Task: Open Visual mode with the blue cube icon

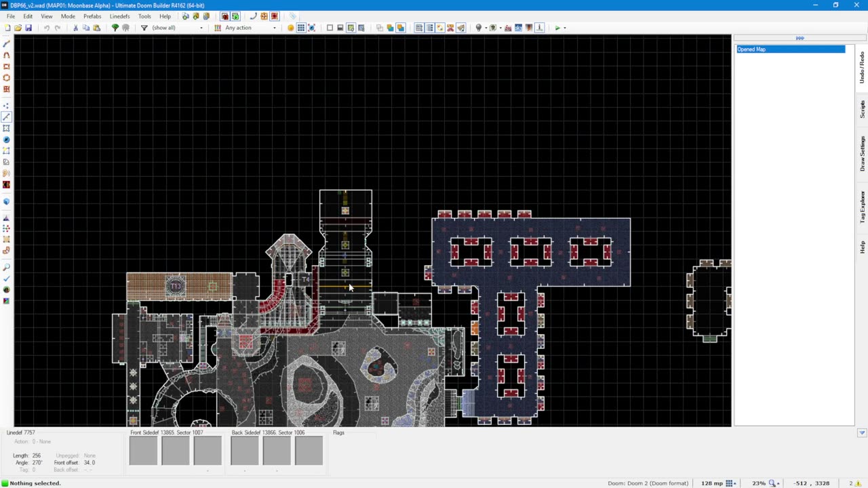Action: (7, 201)
